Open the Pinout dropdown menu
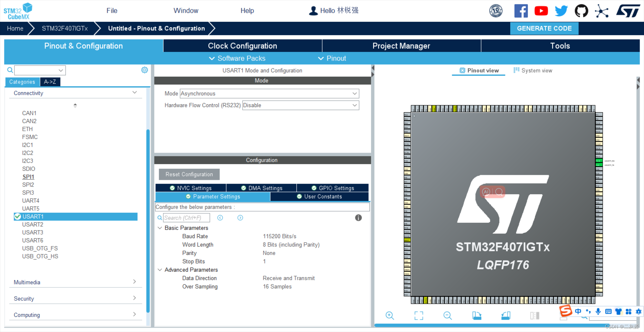Image resolution: width=644 pixels, height=332 pixels. pos(332,58)
